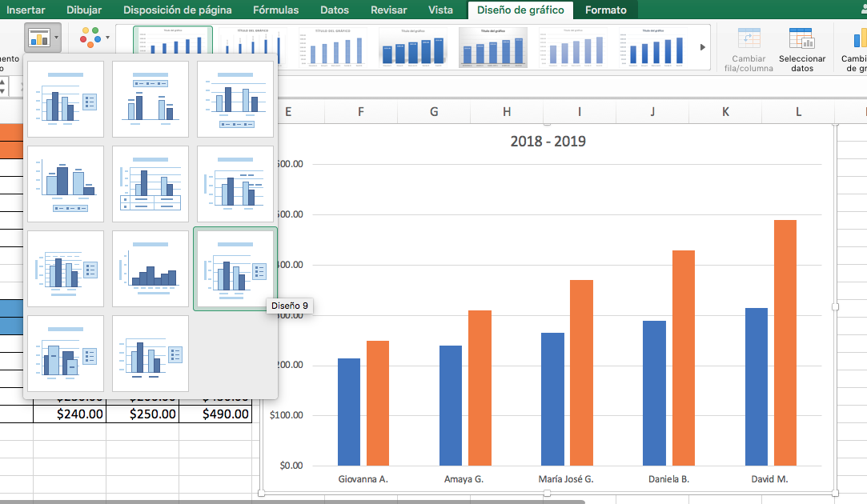The image size is (867, 504).
Task: Switch to the Fórmulas ribbon tab
Action: (275, 10)
